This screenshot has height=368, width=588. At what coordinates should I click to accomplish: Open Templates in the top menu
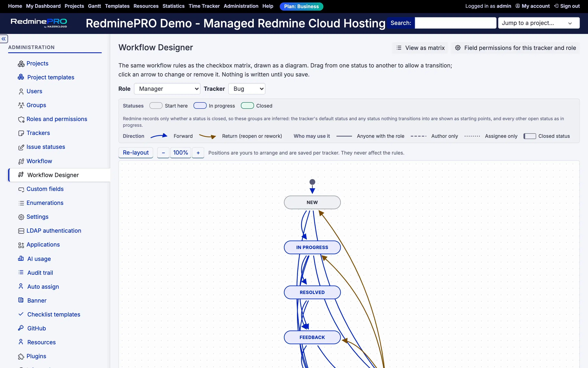(x=117, y=6)
